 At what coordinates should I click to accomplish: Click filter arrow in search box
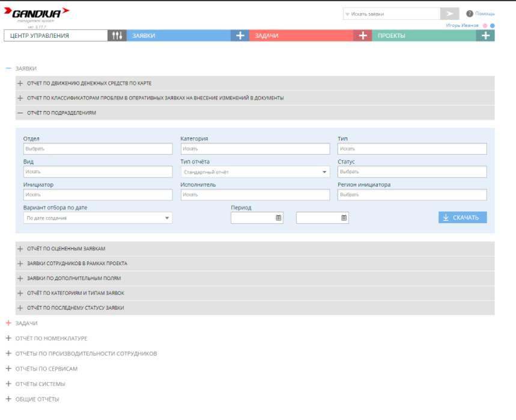pyautogui.click(x=347, y=14)
